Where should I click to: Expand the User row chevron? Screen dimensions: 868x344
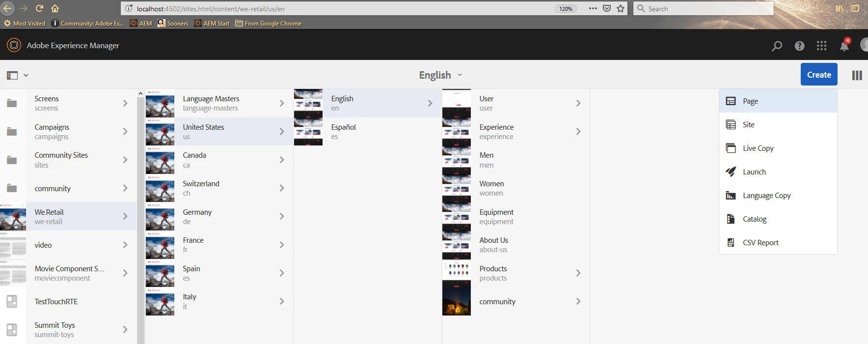click(x=578, y=103)
